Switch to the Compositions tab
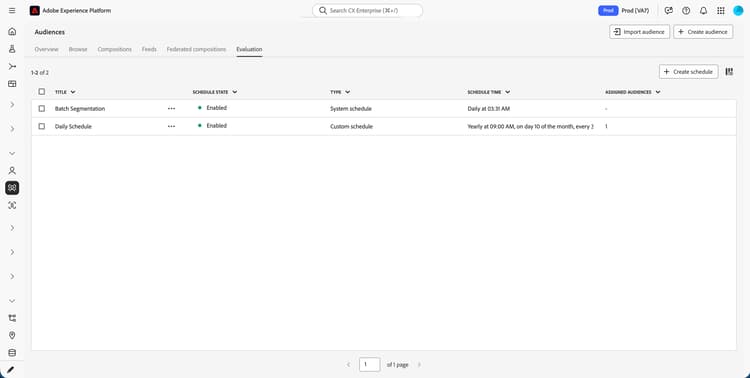Viewport: 750px width, 378px height. point(114,49)
